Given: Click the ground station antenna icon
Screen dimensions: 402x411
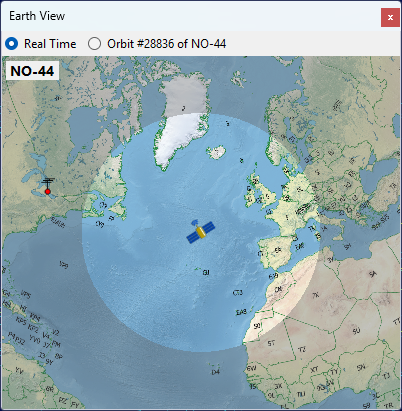Looking at the screenshot, I should click(48, 186).
